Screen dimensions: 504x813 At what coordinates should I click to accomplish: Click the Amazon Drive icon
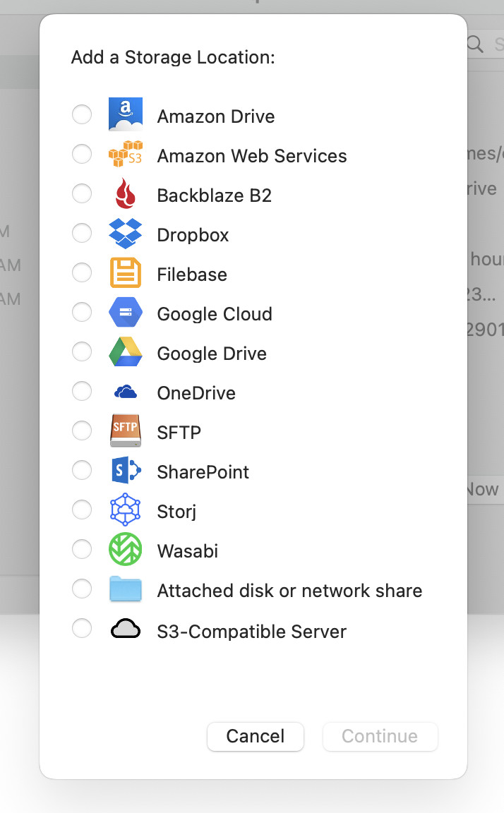pyautogui.click(x=126, y=114)
